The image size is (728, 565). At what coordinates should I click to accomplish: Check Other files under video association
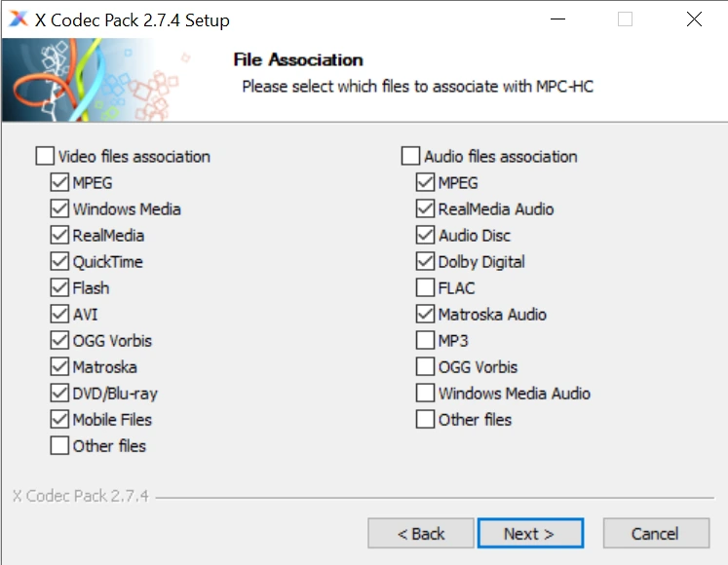point(59,446)
